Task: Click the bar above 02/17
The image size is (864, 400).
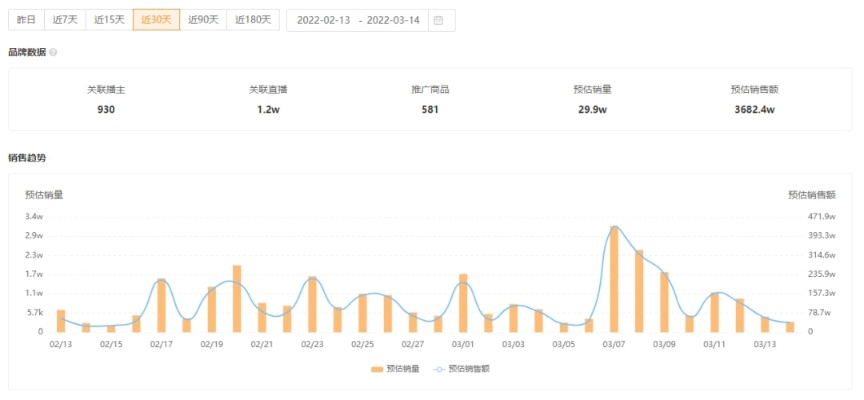Action: [161, 305]
